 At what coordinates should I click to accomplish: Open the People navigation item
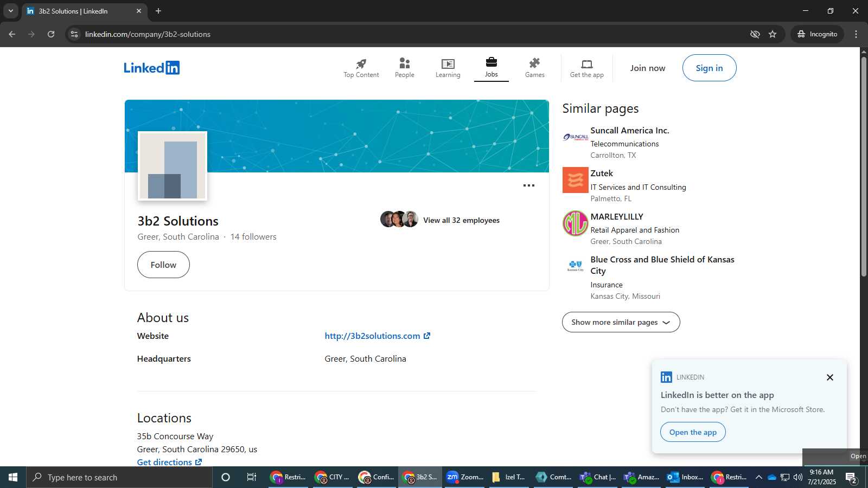click(x=404, y=68)
